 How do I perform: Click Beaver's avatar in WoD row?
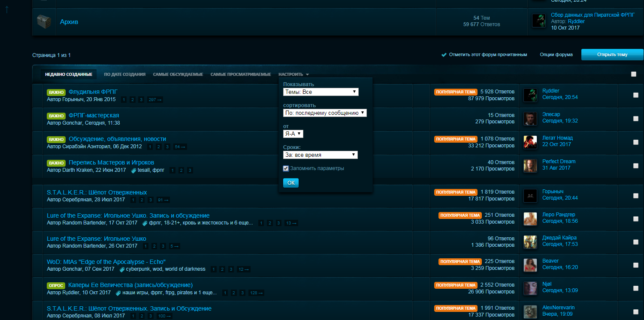[530, 265]
